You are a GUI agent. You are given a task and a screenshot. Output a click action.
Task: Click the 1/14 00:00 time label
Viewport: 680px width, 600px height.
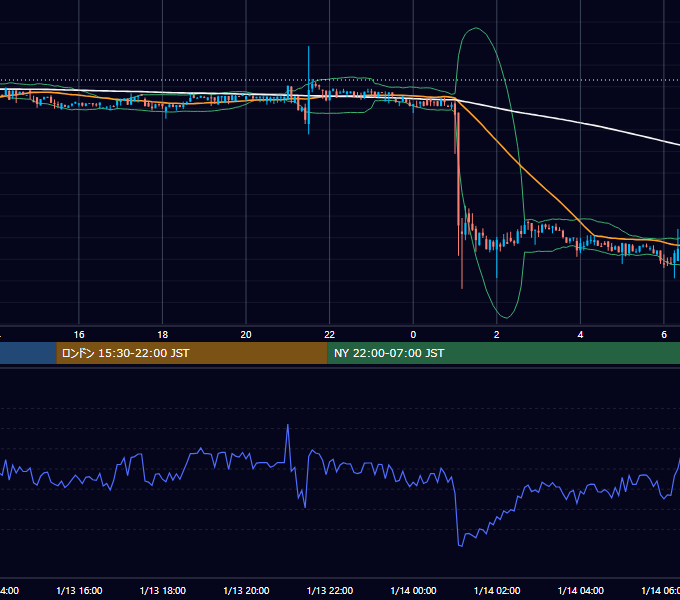click(x=413, y=590)
